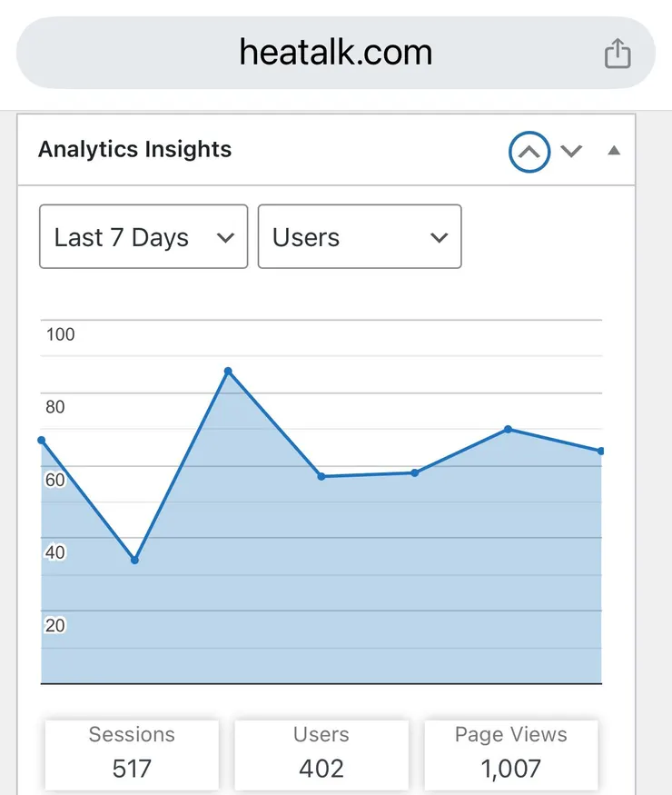Image resolution: width=672 pixels, height=795 pixels.
Task: Click the last data point on chart
Action: [x=600, y=451]
